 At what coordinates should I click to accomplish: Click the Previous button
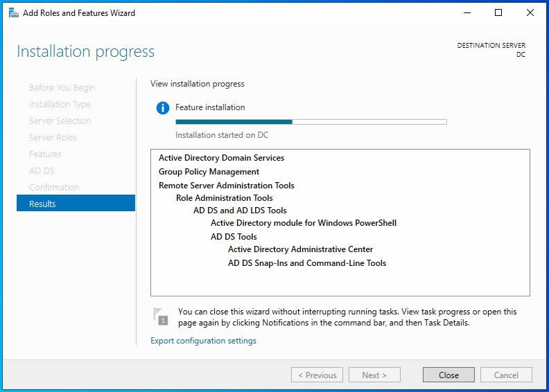click(317, 375)
